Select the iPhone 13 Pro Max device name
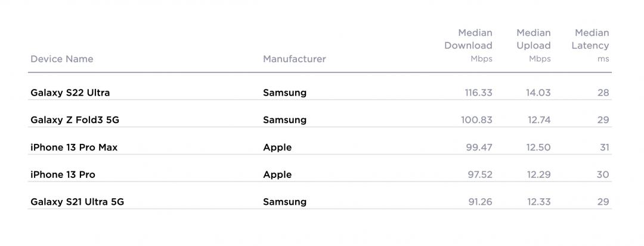This screenshot has height=246, width=644. click(x=74, y=147)
